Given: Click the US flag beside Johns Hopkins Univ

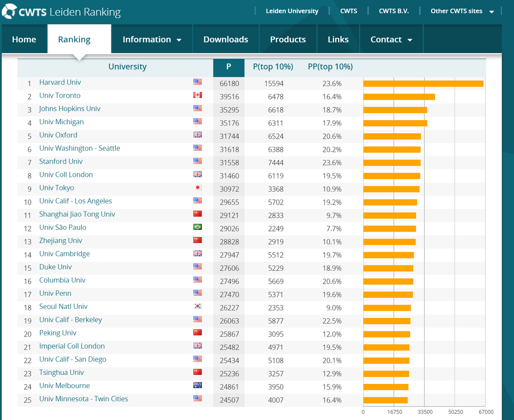Looking at the screenshot, I should pos(197,108).
